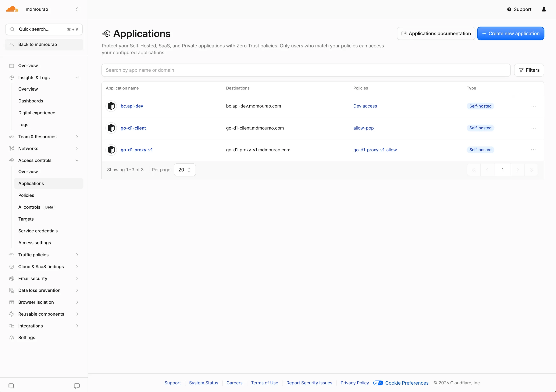Click the back arrow icon next to Back to mdmourao
The height and width of the screenshot is (392, 556).
pos(12,44)
